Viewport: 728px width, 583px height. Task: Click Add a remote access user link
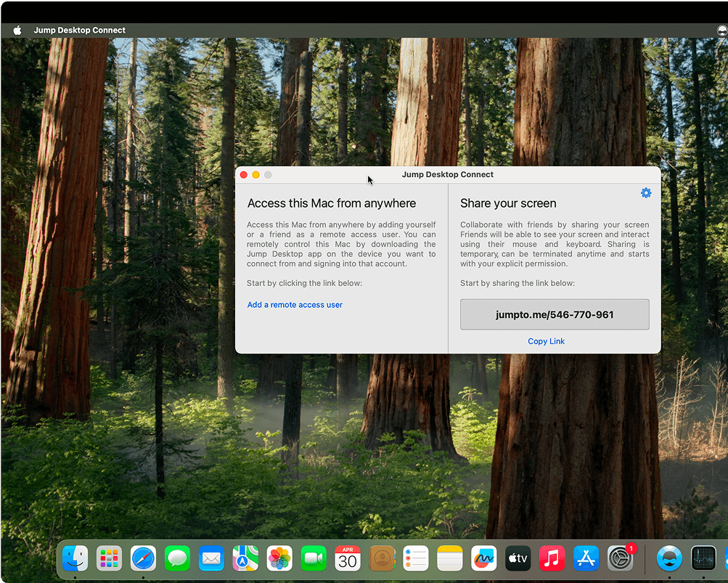(295, 305)
